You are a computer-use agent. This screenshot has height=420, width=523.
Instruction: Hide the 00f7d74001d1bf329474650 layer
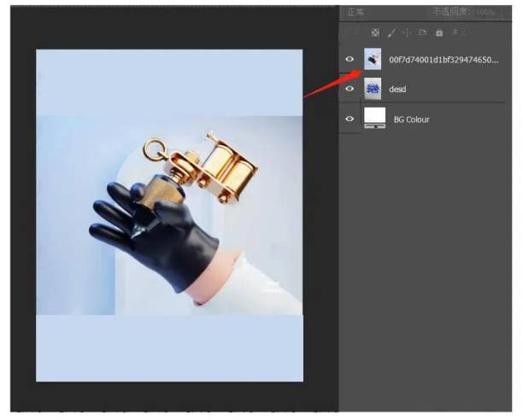(x=349, y=59)
